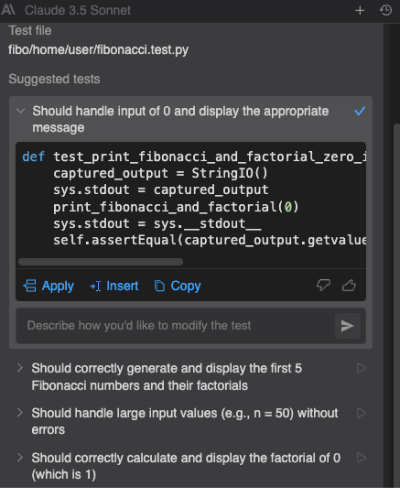The width and height of the screenshot is (400, 488).
Task: Collapse the input of 0 test section
Action: click(x=21, y=111)
